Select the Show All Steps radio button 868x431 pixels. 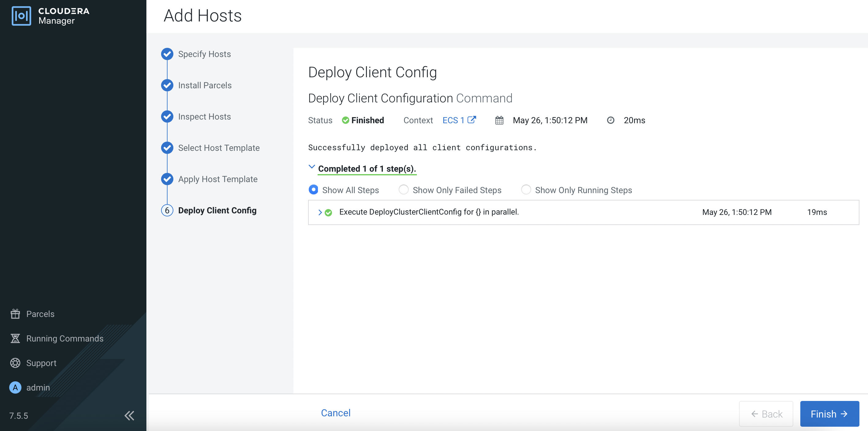(x=313, y=190)
